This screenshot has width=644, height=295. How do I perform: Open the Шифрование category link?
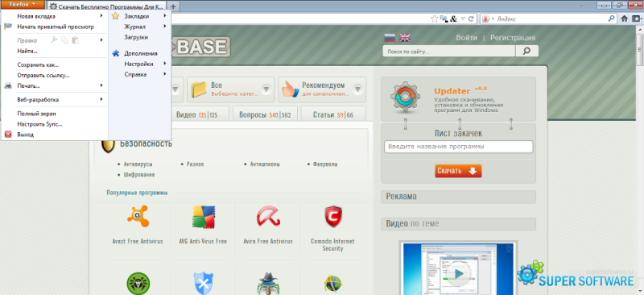click(x=138, y=174)
